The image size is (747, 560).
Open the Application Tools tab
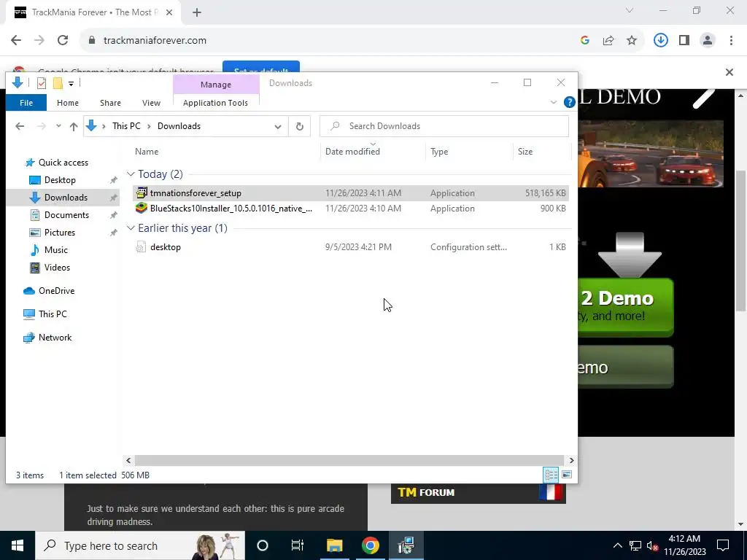click(x=215, y=103)
